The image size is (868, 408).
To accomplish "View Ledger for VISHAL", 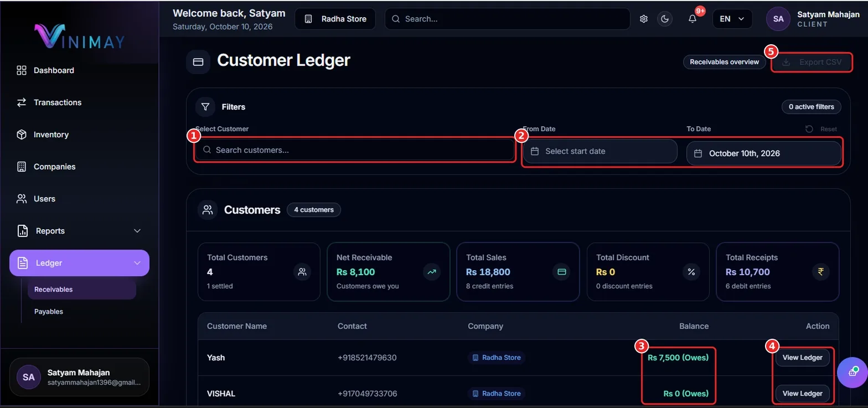I will click(x=802, y=394).
